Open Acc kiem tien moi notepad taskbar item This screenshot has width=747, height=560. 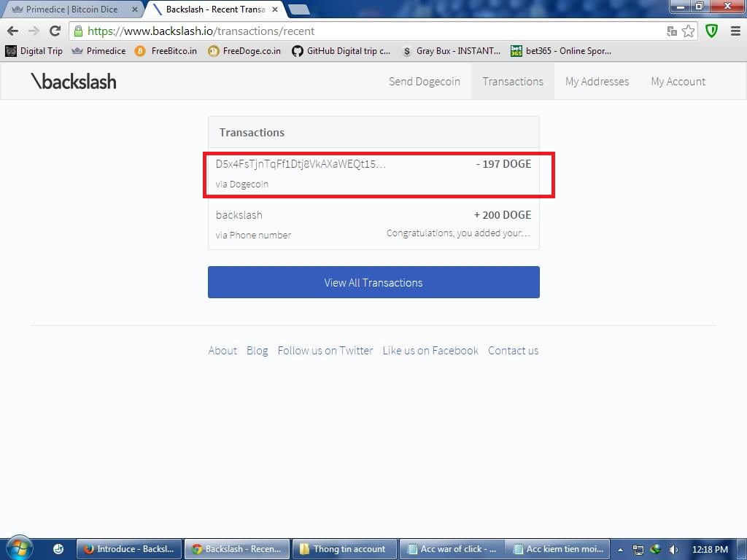(558, 549)
